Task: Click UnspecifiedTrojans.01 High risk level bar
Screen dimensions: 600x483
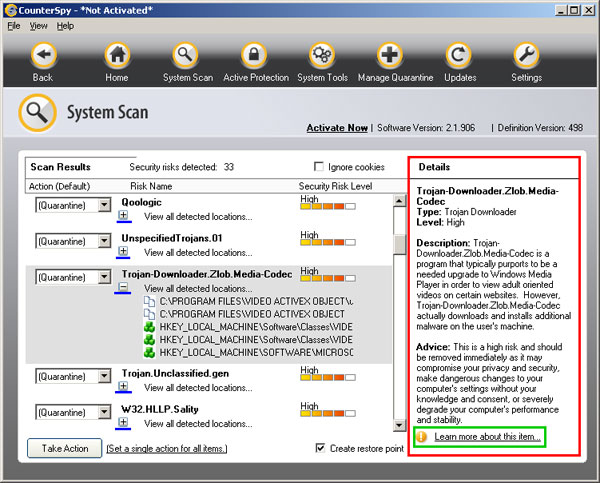Action: point(328,242)
